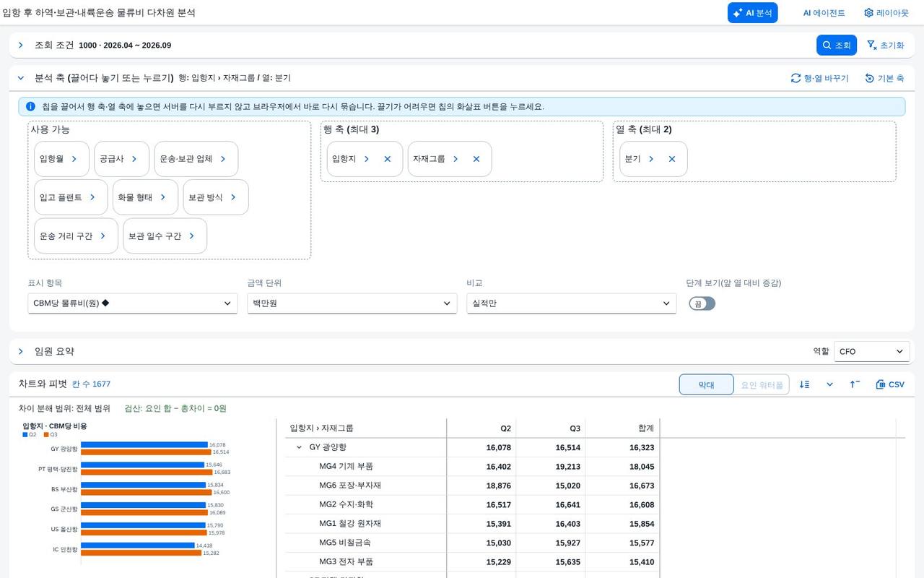Screen dimensions: 924x578
Task: Swap axes with 행·열 바꾸기
Action: tap(819, 78)
